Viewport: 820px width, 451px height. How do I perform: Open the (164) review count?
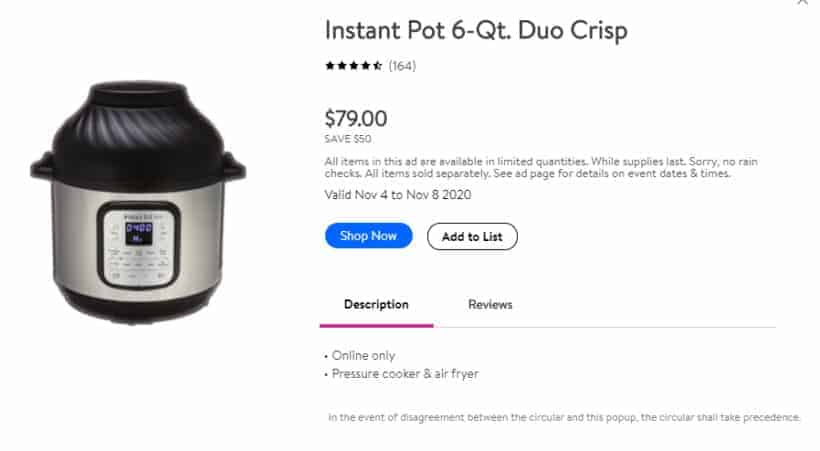coord(402,66)
